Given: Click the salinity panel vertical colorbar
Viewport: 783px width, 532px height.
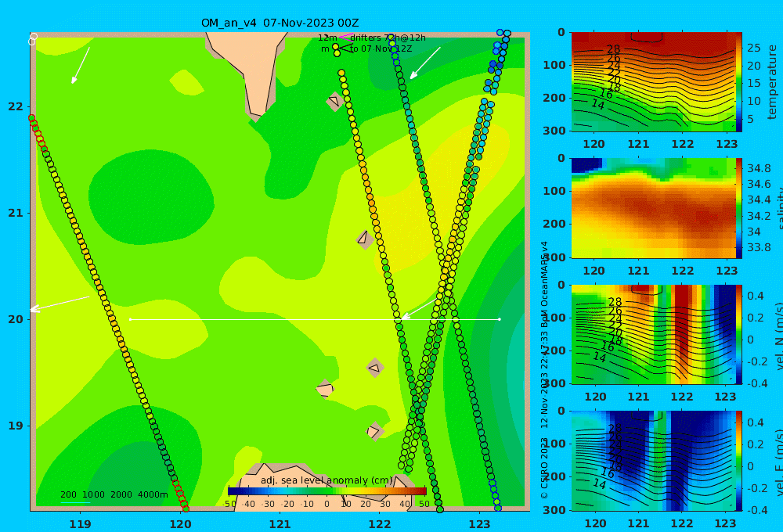Looking at the screenshot, I should 739,208.
